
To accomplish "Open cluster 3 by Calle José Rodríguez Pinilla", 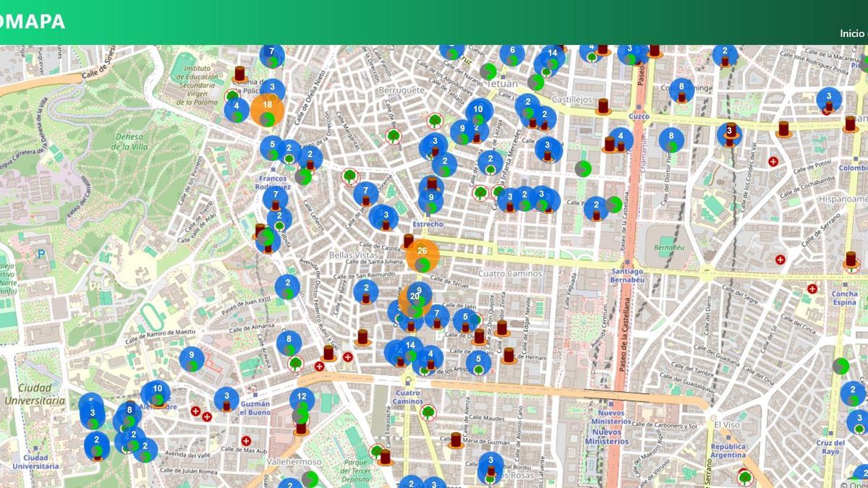I will [829, 99].
